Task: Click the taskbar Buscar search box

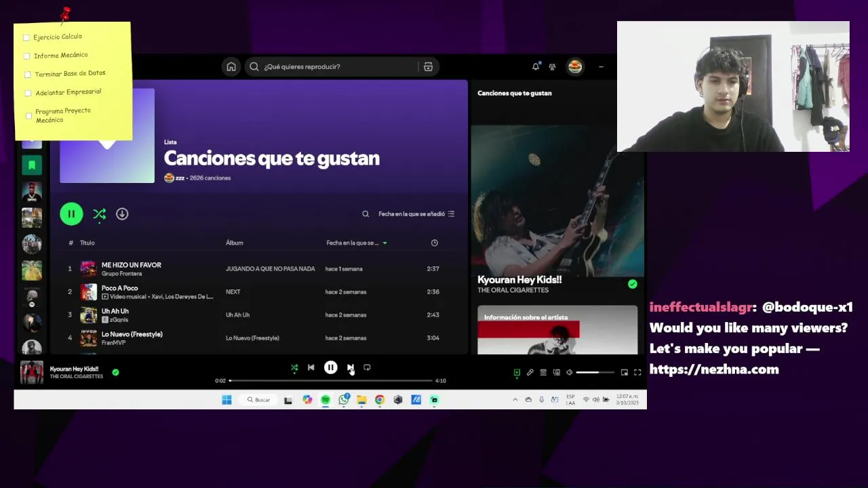Action: [258, 400]
